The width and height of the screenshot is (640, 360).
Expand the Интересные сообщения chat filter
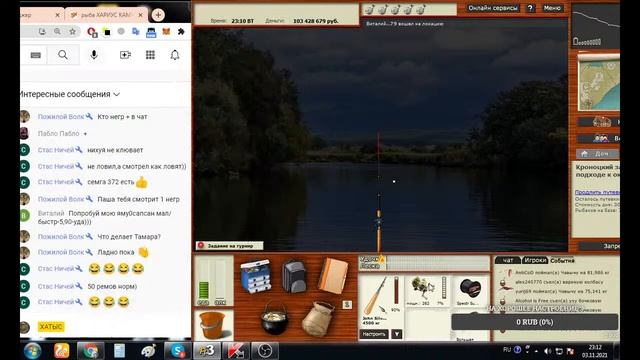(x=70, y=94)
